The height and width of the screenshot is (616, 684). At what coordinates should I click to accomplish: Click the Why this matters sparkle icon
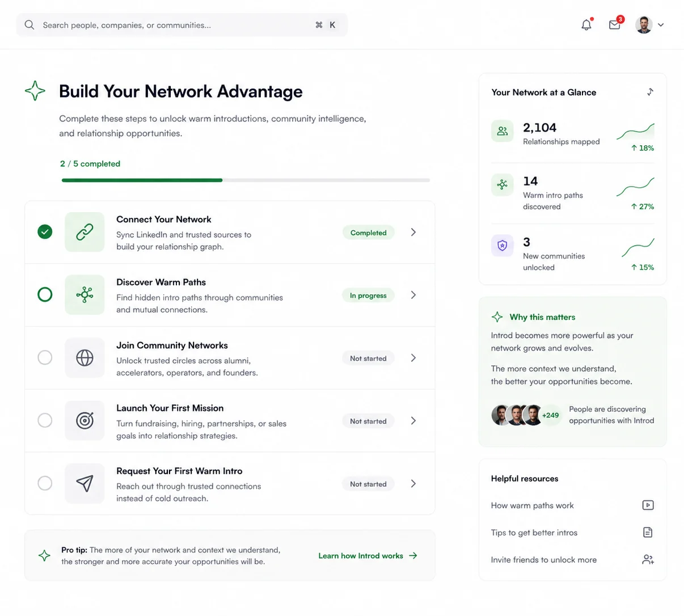coord(497,317)
